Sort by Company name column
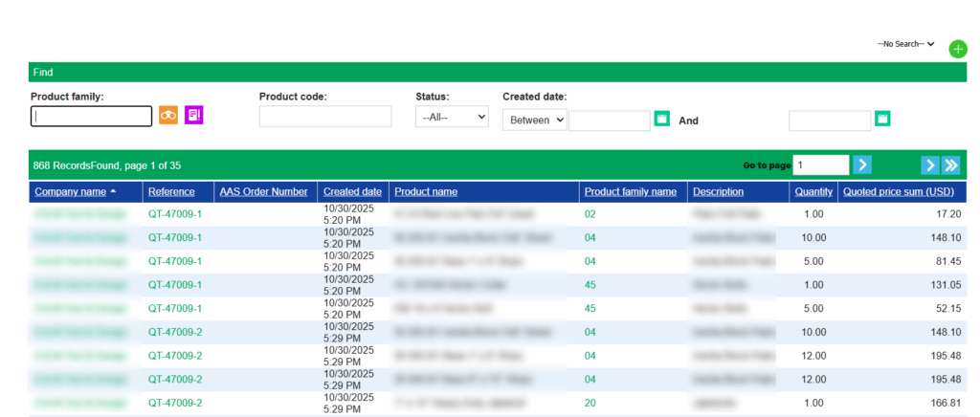The image size is (980, 417). click(x=71, y=191)
